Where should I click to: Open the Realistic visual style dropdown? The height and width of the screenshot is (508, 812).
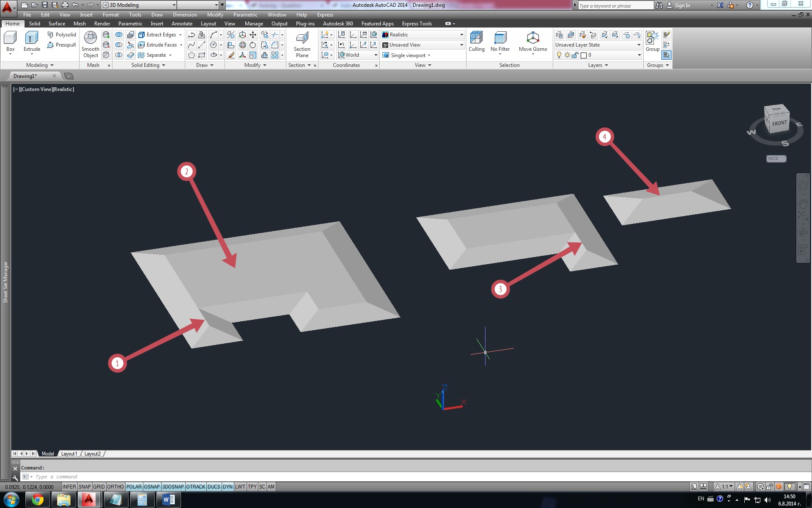(x=423, y=35)
